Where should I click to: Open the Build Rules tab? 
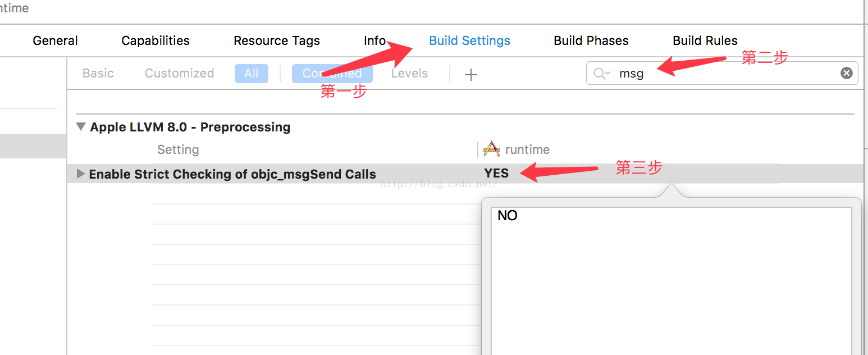click(705, 40)
